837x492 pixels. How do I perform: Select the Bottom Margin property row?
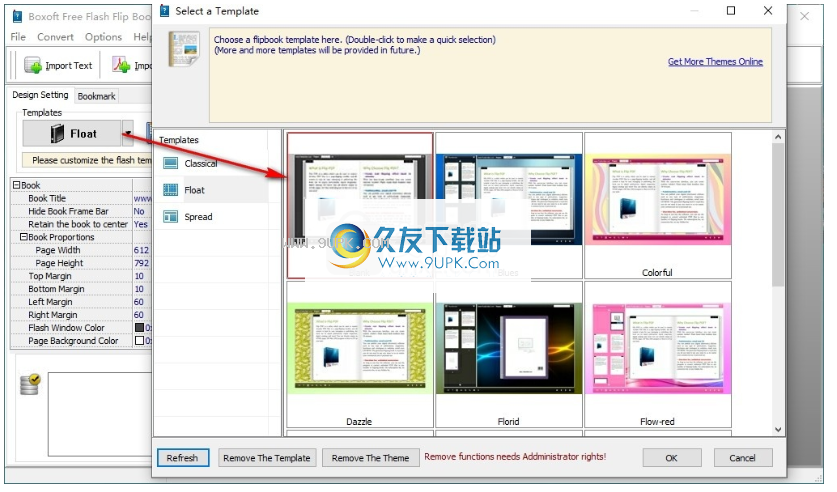click(81, 289)
